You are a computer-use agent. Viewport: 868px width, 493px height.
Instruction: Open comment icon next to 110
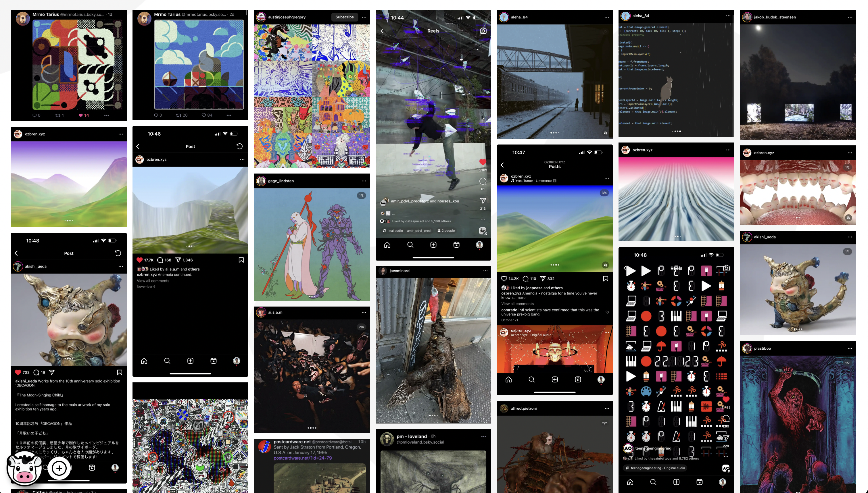(526, 279)
